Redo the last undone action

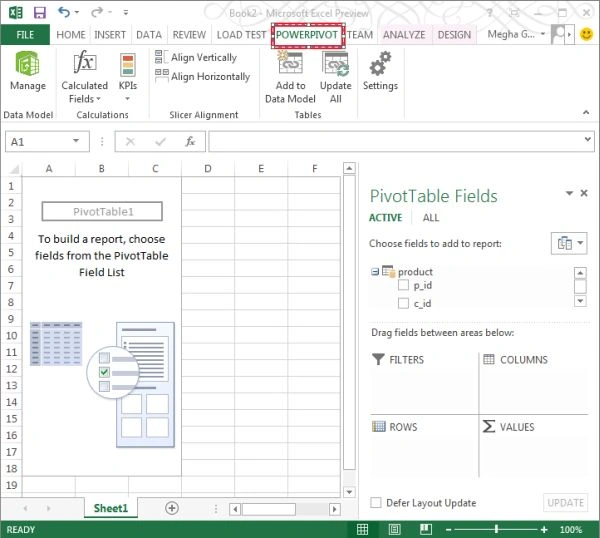[96, 13]
